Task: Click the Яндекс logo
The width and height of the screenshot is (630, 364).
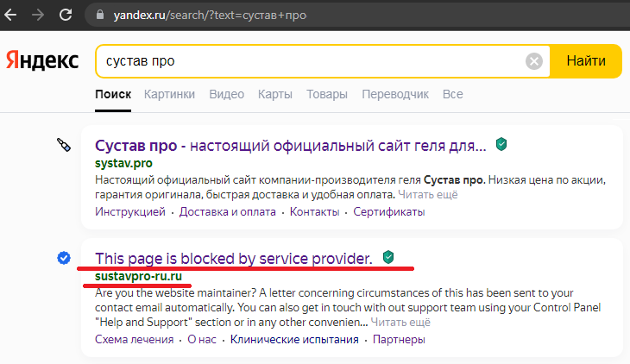Action: pos(42,60)
